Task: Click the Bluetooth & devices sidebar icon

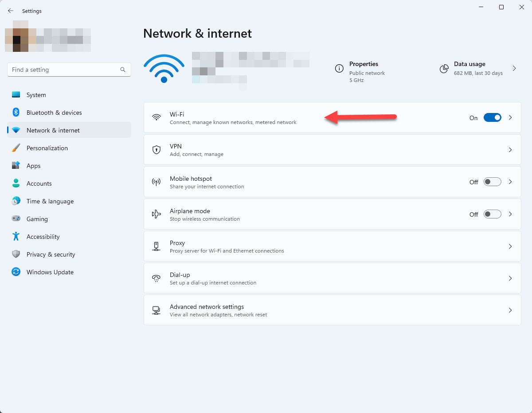Action: click(x=16, y=113)
